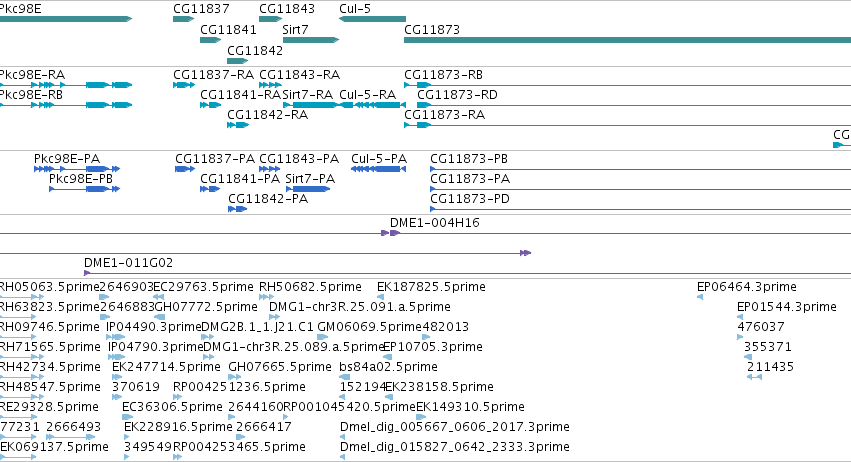Select EST EP10705.3prime

[x=433, y=347]
